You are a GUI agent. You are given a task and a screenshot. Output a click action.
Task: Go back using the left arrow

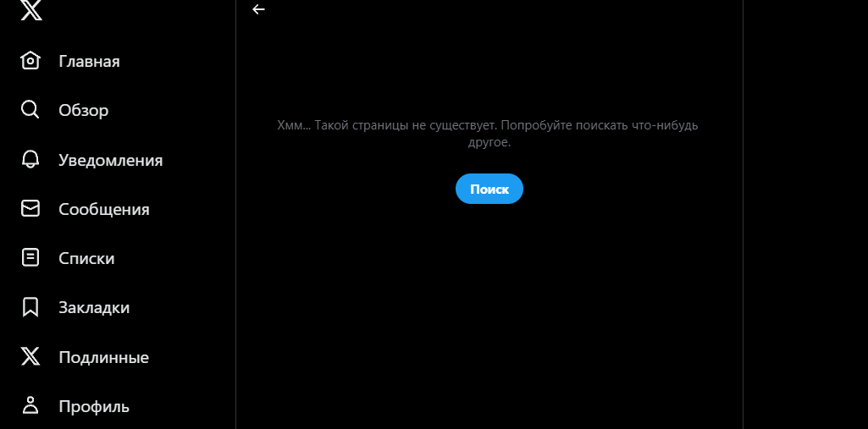point(258,8)
